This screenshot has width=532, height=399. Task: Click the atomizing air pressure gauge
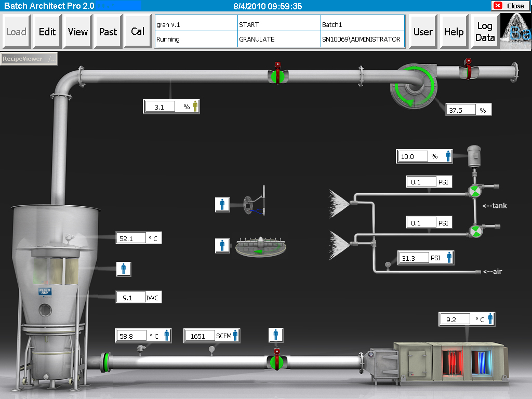(388, 265)
